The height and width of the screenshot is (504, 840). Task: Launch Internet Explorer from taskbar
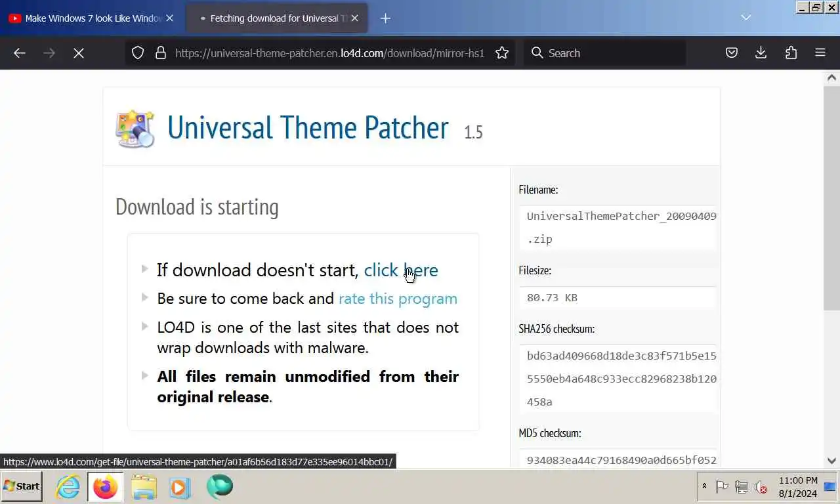68,487
